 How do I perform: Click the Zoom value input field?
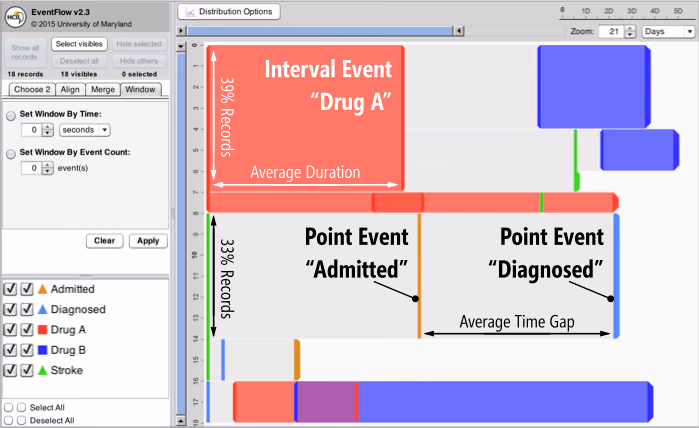click(x=612, y=31)
